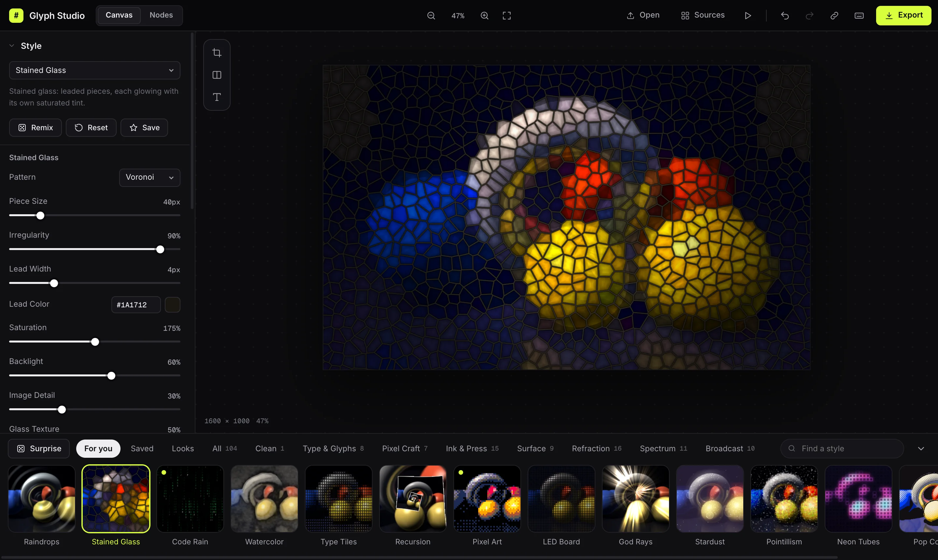938x560 pixels.
Task: Select the Stained Glass style thumbnail
Action: (116, 498)
